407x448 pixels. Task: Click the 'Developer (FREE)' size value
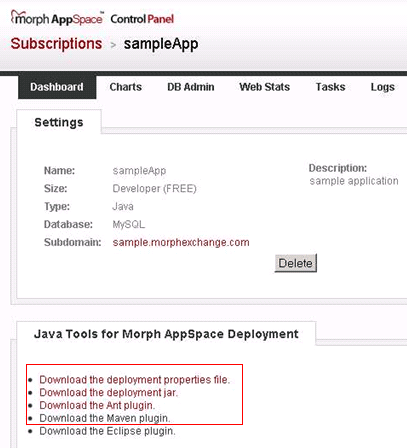coord(155,189)
